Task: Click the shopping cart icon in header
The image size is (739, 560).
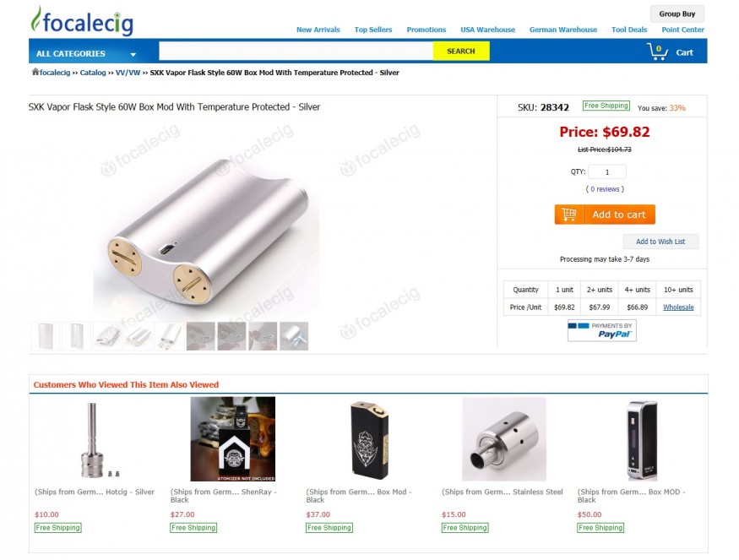Action: [x=657, y=52]
